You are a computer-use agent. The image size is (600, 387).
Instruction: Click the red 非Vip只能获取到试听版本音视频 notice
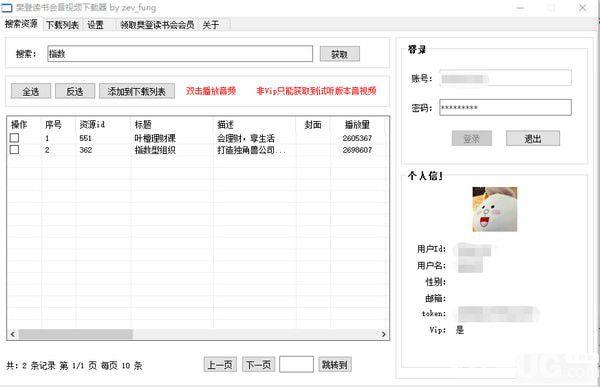pyautogui.click(x=316, y=91)
